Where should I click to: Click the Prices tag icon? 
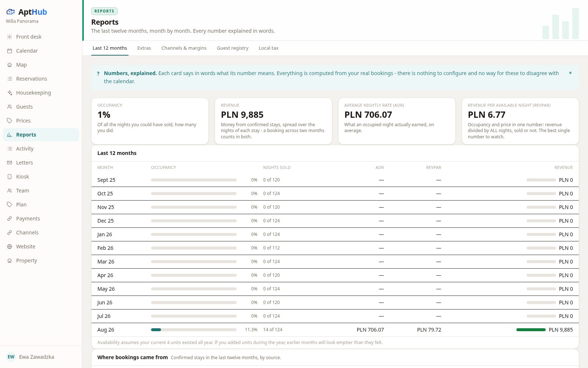coord(10,121)
